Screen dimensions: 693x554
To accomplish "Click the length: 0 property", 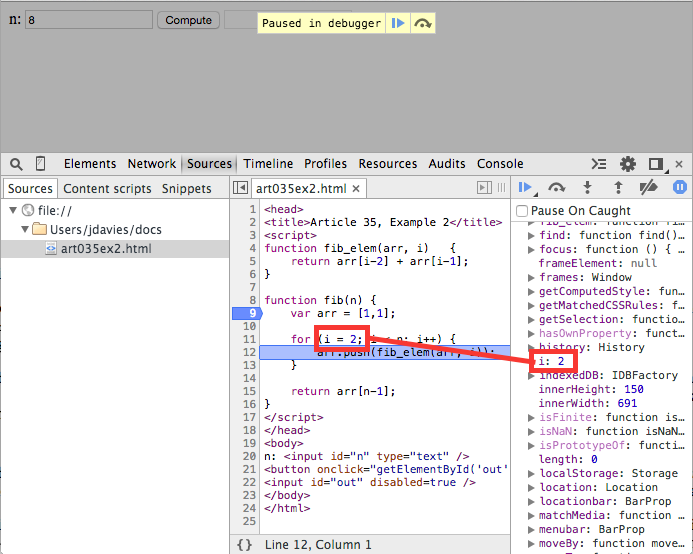I will point(568,460).
